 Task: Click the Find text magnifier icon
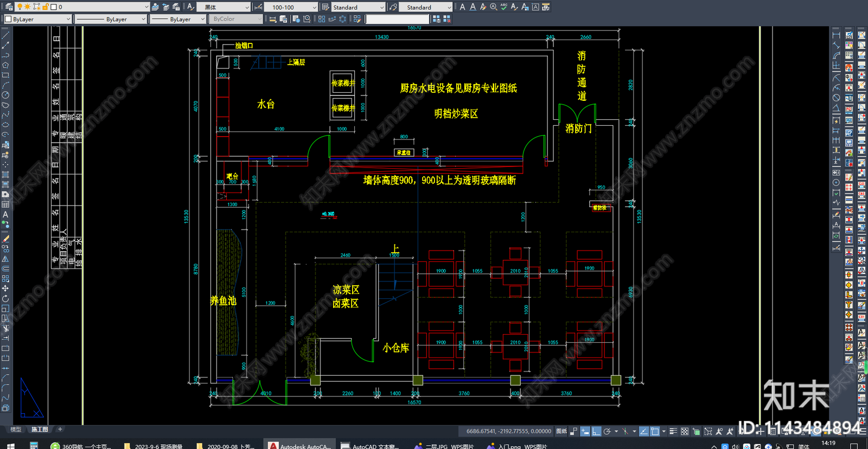tap(494, 7)
